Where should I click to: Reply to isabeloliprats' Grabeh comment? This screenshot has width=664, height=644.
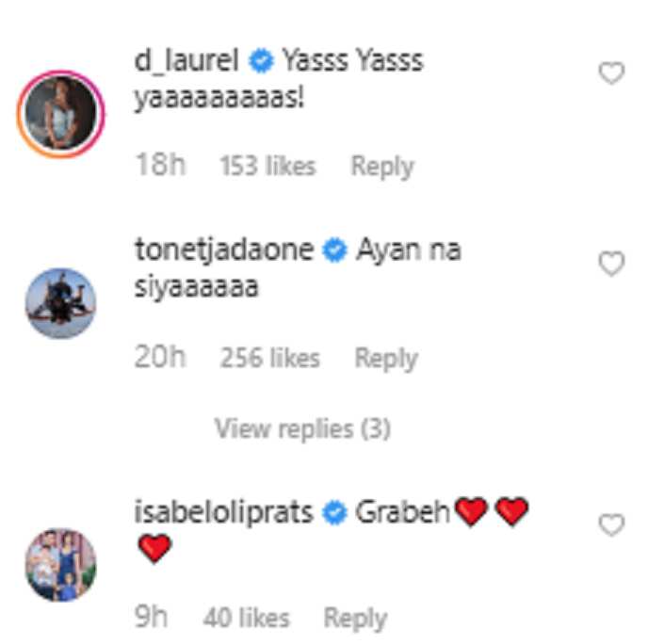[x=355, y=619]
